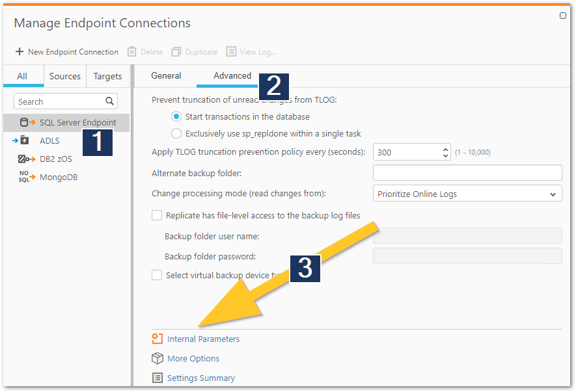Click the View Log icon
This screenshot has height=392, width=576.
pyautogui.click(x=231, y=52)
